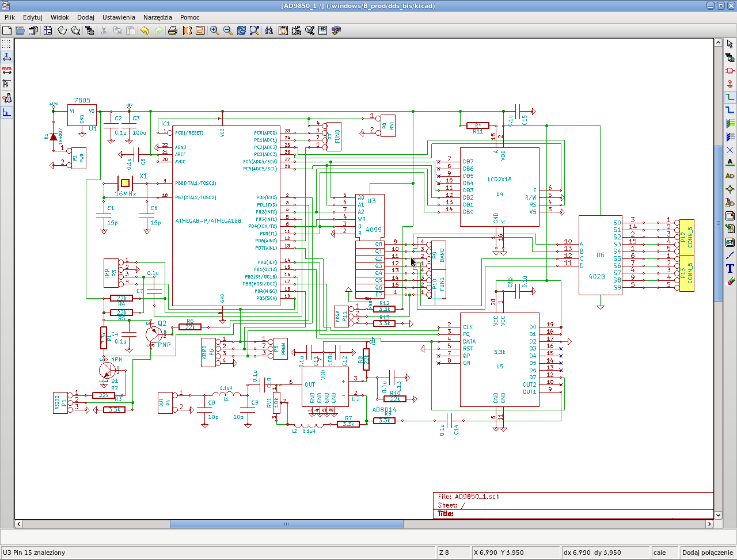This screenshot has width=737, height=560.
Task: Select the Place junction tool
Action: point(730,189)
